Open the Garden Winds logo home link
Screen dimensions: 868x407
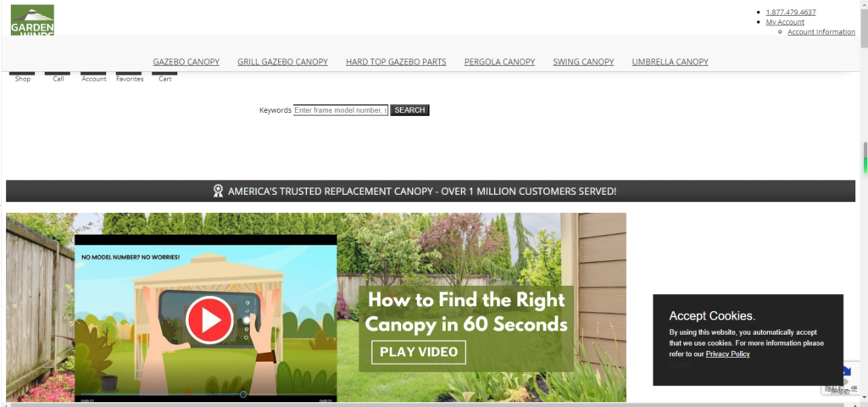click(33, 20)
